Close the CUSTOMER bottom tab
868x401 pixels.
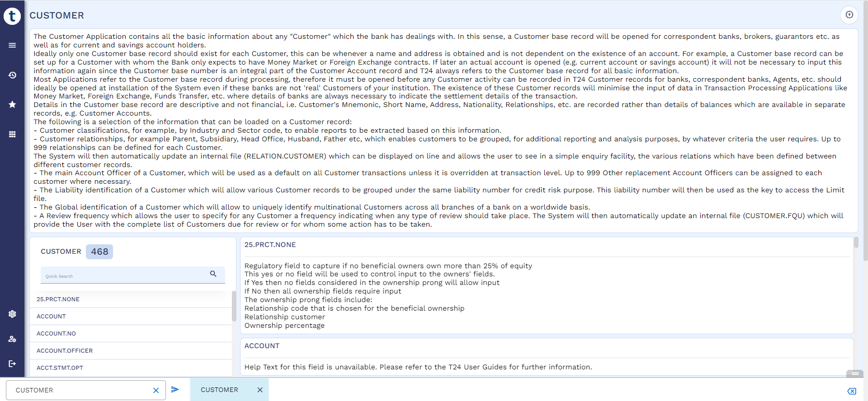(260, 390)
